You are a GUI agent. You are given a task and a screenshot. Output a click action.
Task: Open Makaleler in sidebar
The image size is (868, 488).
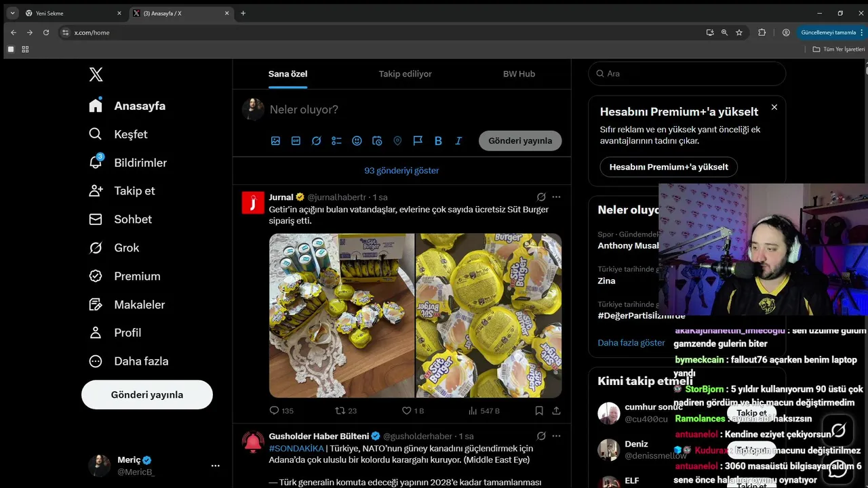[x=127, y=305]
